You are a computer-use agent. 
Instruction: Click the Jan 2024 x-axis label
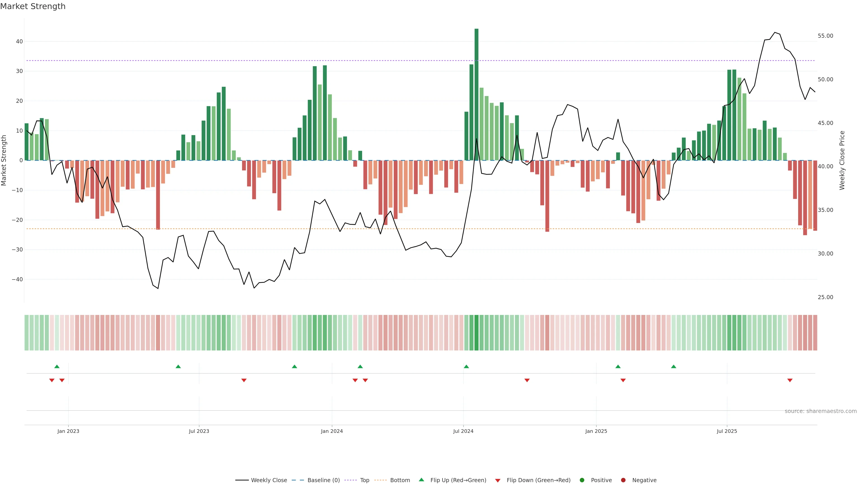332,431
